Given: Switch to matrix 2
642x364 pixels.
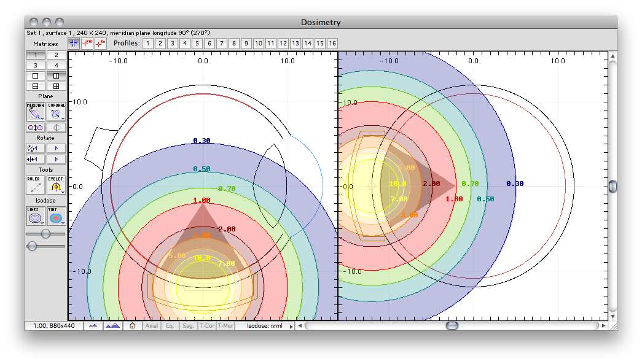Looking at the screenshot, I should [x=57, y=55].
